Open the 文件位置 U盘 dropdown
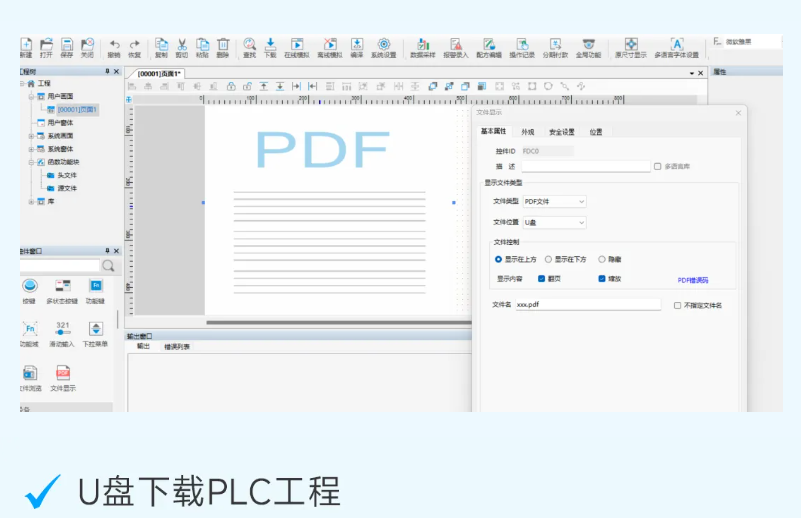The image size is (801, 518). point(555,222)
